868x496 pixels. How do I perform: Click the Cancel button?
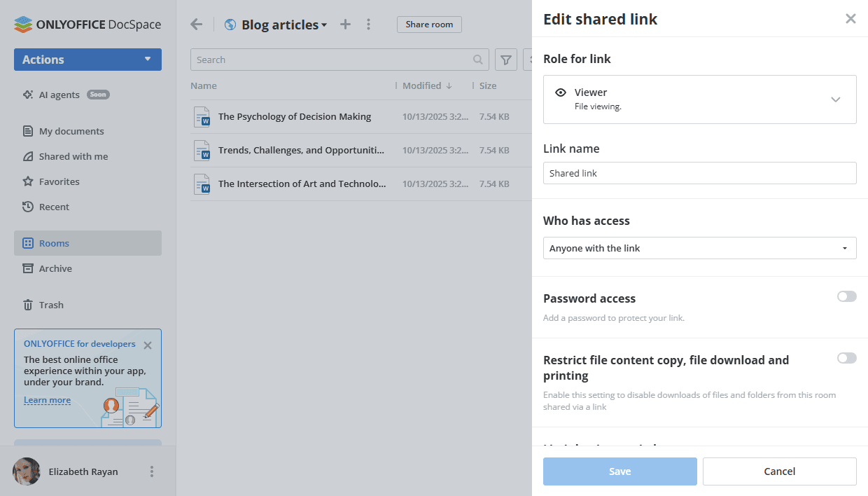[779, 471]
